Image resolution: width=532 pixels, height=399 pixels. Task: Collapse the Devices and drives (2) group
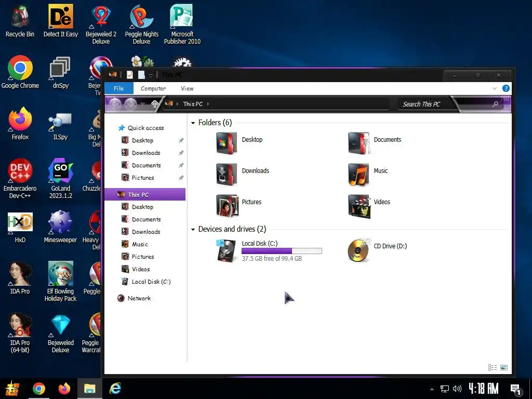[x=193, y=230]
